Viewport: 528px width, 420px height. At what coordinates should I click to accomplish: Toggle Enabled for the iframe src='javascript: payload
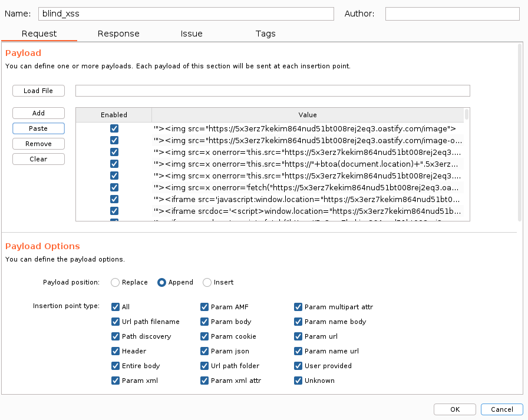pos(114,199)
